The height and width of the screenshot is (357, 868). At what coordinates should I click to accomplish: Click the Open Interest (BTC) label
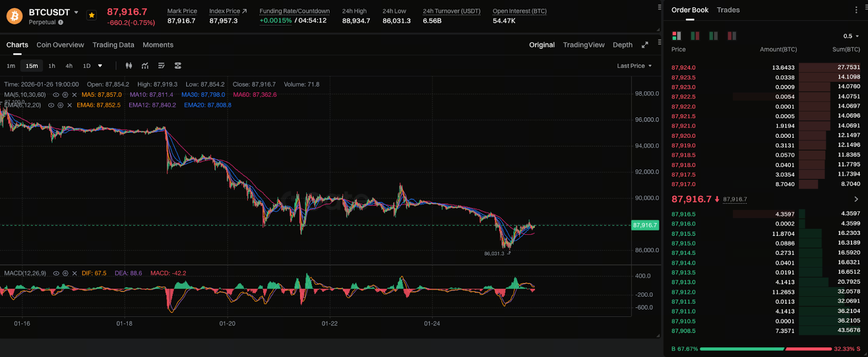click(520, 11)
